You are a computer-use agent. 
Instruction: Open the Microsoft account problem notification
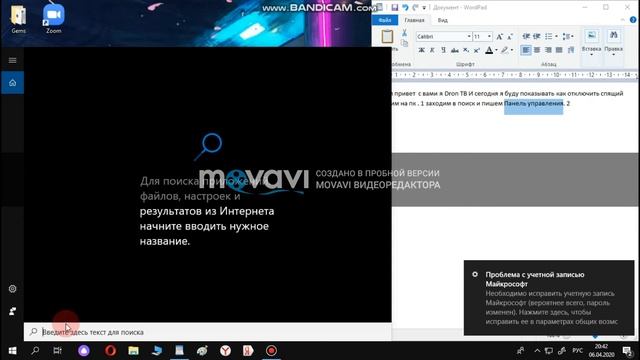click(x=549, y=298)
